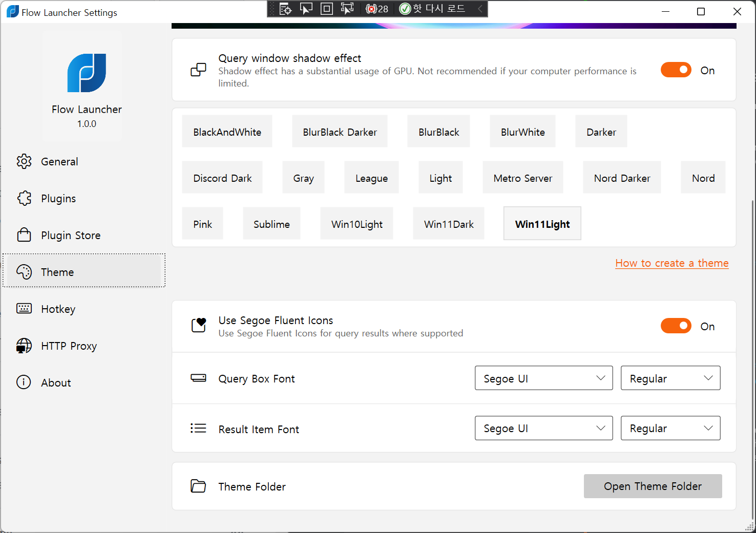
Task: Collapse the debug toolbar chevron
Action: (480, 9)
